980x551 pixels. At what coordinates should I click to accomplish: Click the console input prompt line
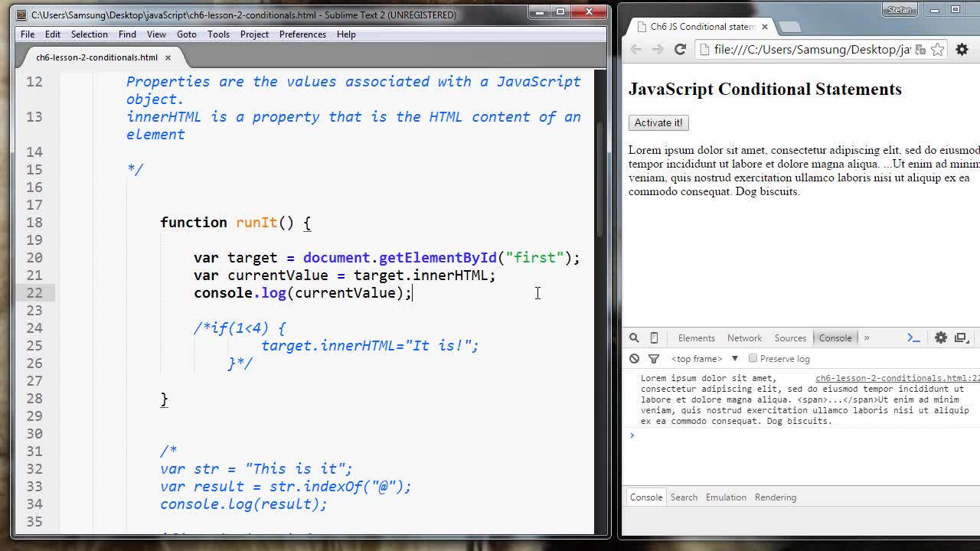tap(801, 435)
